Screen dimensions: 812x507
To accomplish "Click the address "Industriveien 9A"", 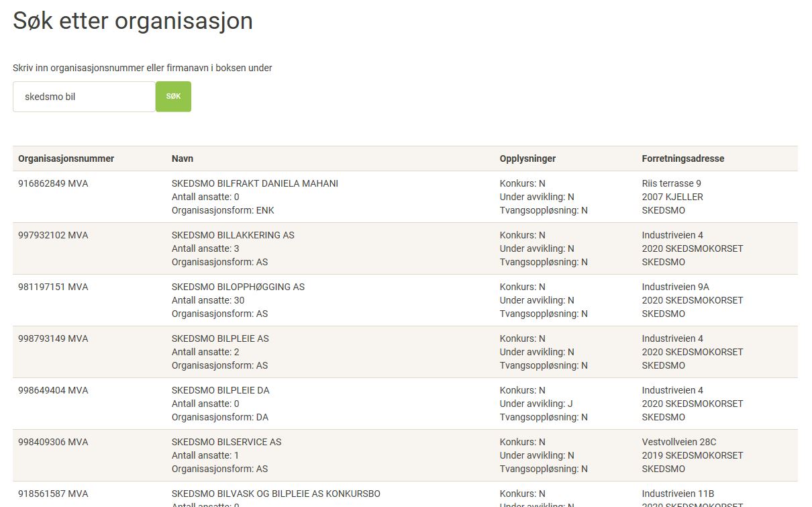I will pyautogui.click(x=676, y=287).
